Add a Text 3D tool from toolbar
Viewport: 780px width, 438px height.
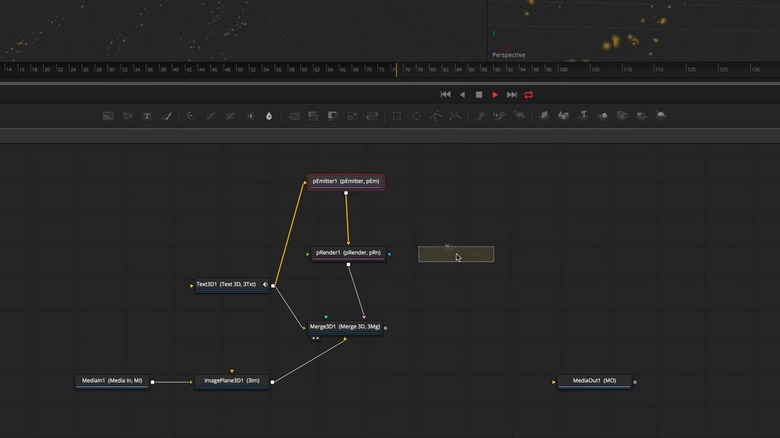pos(583,115)
